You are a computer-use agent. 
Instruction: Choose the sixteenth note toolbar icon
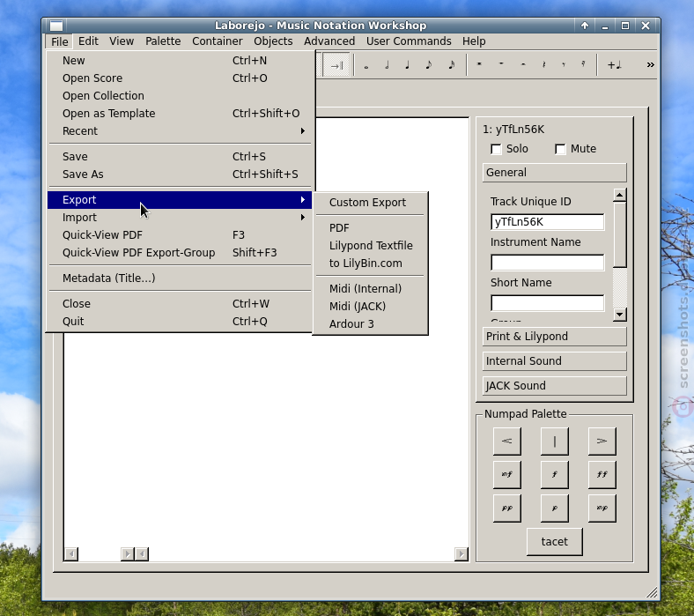tap(451, 65)
